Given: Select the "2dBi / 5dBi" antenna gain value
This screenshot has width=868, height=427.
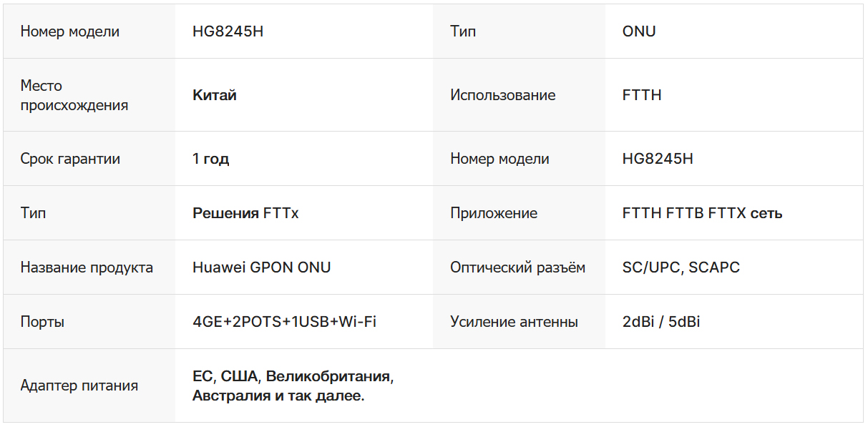Looking at the screenshot, I should 661,322.
